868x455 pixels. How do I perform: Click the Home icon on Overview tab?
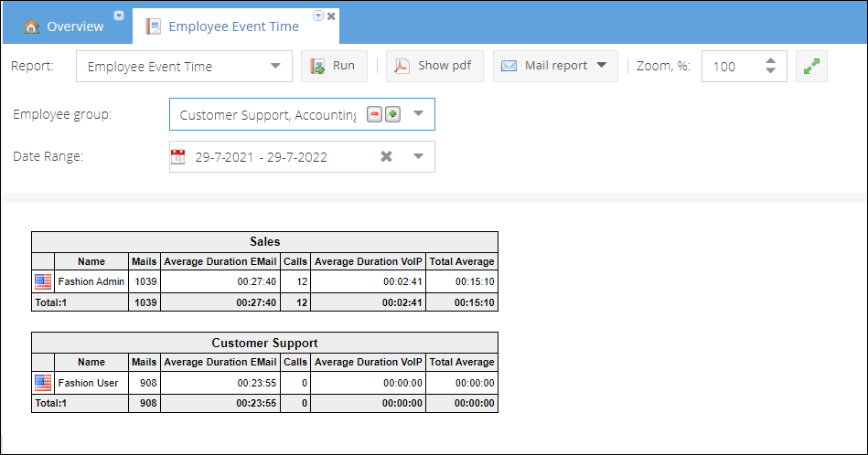point(31,26)
